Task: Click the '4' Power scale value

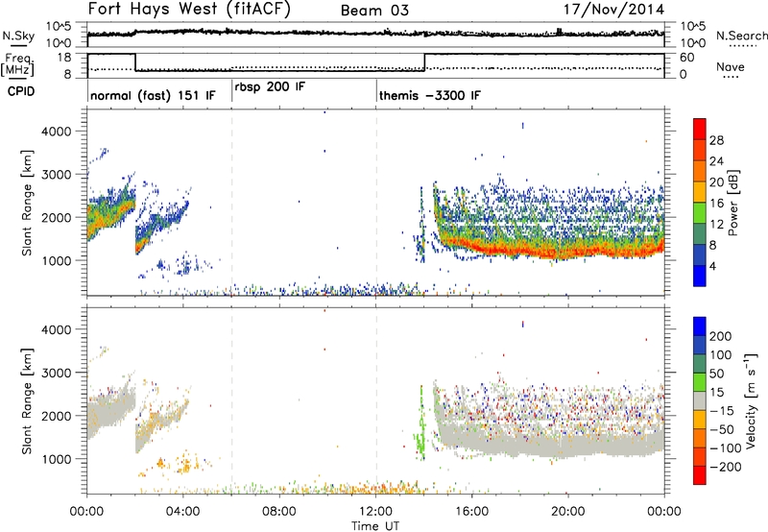Action: tap(712, 266)
